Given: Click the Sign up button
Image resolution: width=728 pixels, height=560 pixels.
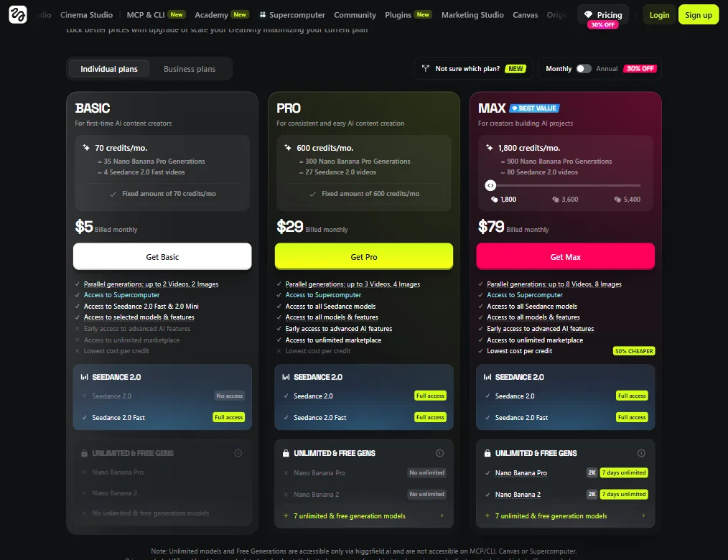Looking at the screenshot, I should click(699, 15).
